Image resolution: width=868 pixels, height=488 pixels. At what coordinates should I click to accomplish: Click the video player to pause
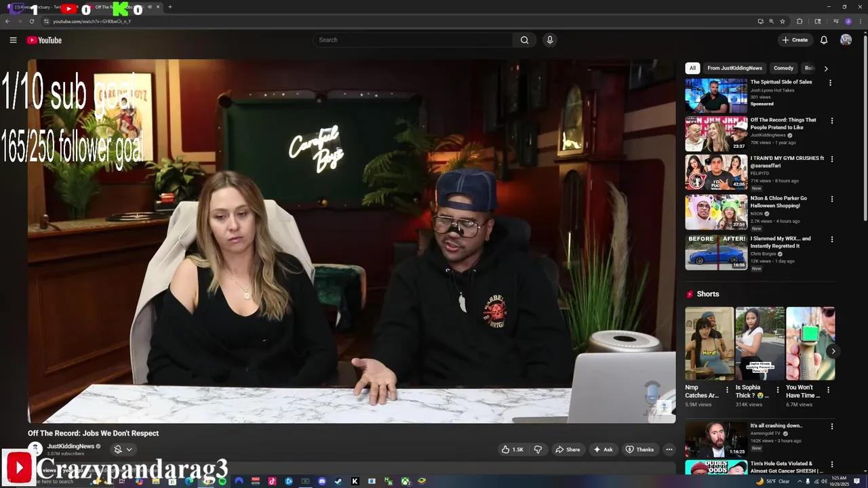[351, 241]
